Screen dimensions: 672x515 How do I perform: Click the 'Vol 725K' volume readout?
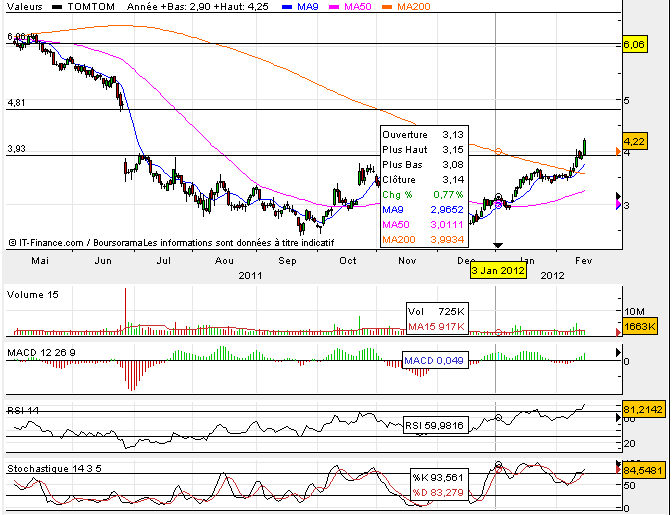[436, 312]
